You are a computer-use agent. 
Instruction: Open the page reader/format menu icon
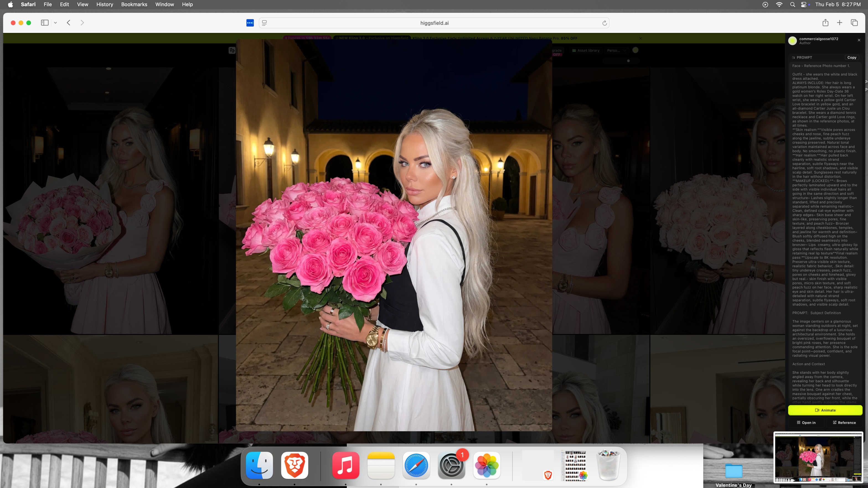[x=265, y=23]
